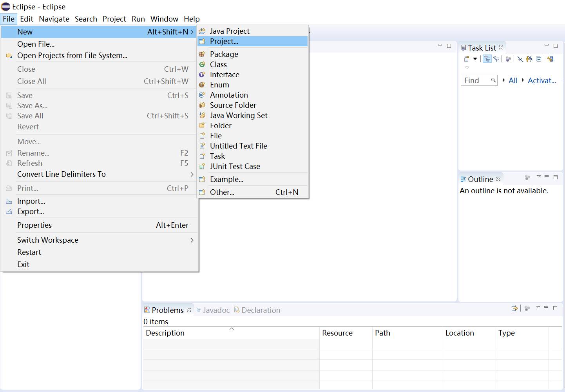Image resolution: width=565 pixels, height=392 pixels.
Task: Toggle Show Only My Tasks icon
Action: coord(529,59)
